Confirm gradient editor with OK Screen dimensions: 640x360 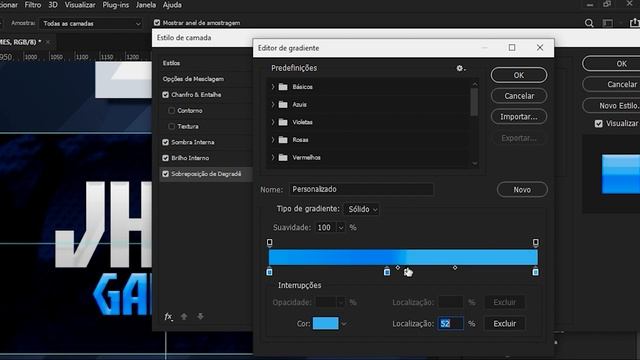click(x=519, y=75)
